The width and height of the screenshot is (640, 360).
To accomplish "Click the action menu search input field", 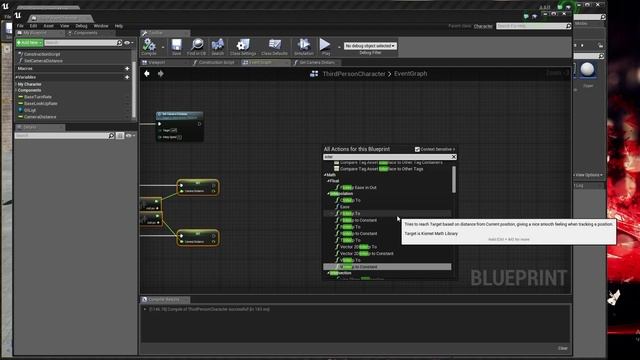I will click(387, 157).
